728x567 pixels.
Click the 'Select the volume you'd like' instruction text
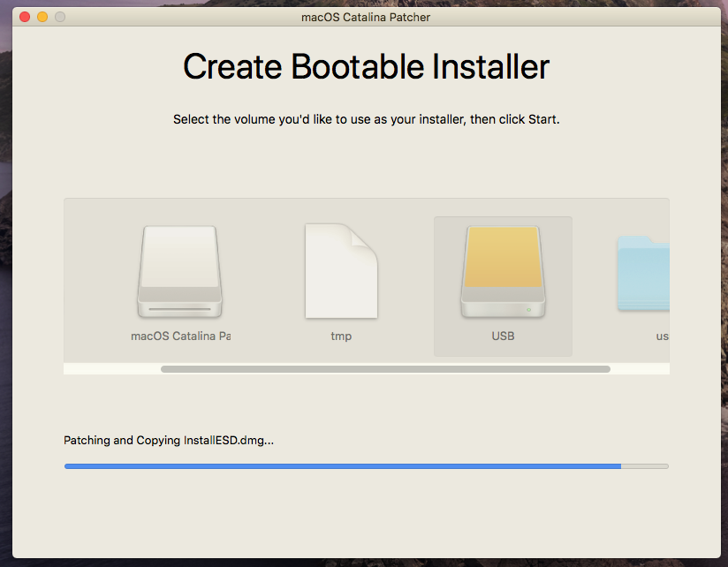(367, 120)
